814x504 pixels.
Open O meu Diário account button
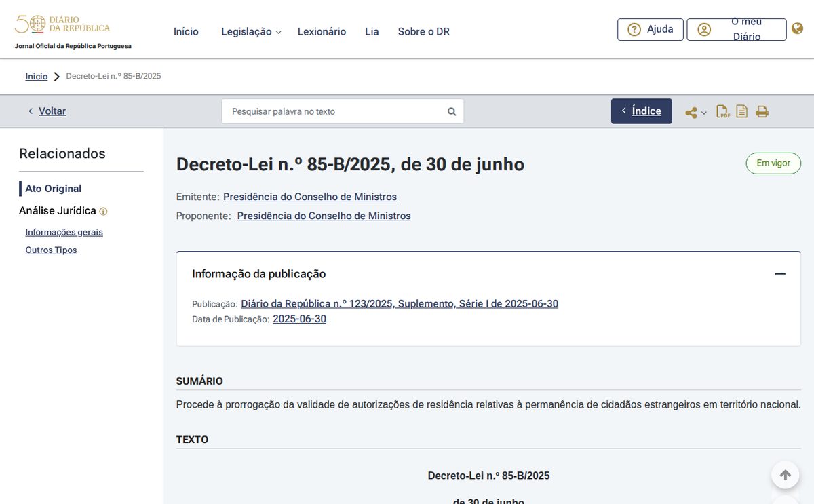(x=737, y=29)
